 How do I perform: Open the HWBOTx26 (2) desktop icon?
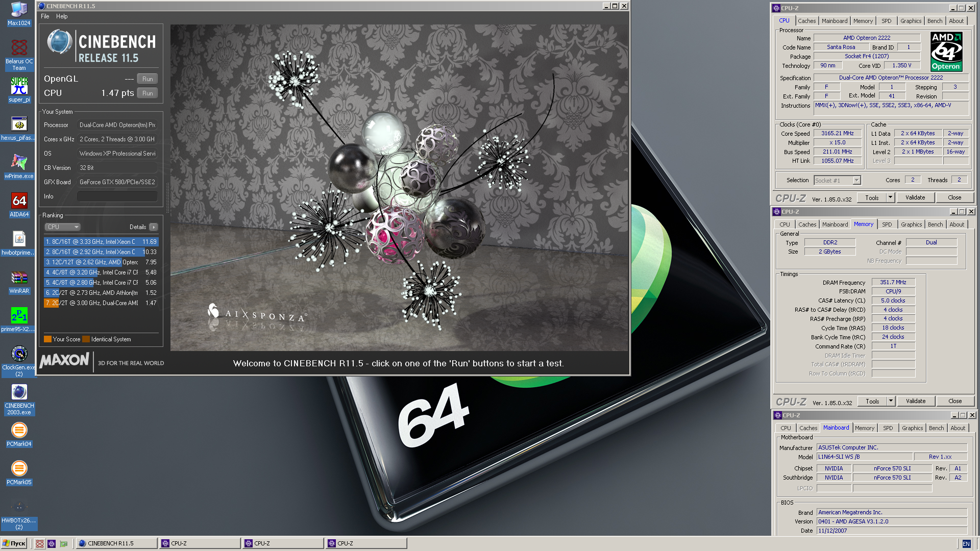coord(19,514)
